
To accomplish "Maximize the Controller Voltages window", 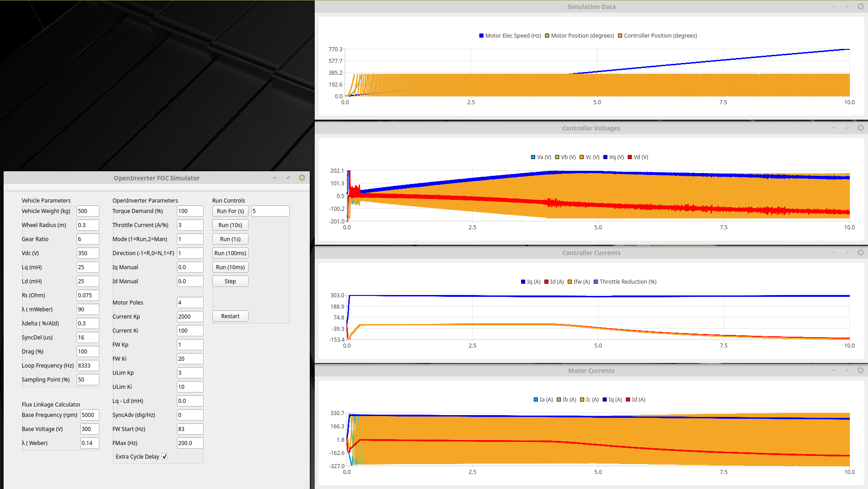I will click(x=847, y=128).
